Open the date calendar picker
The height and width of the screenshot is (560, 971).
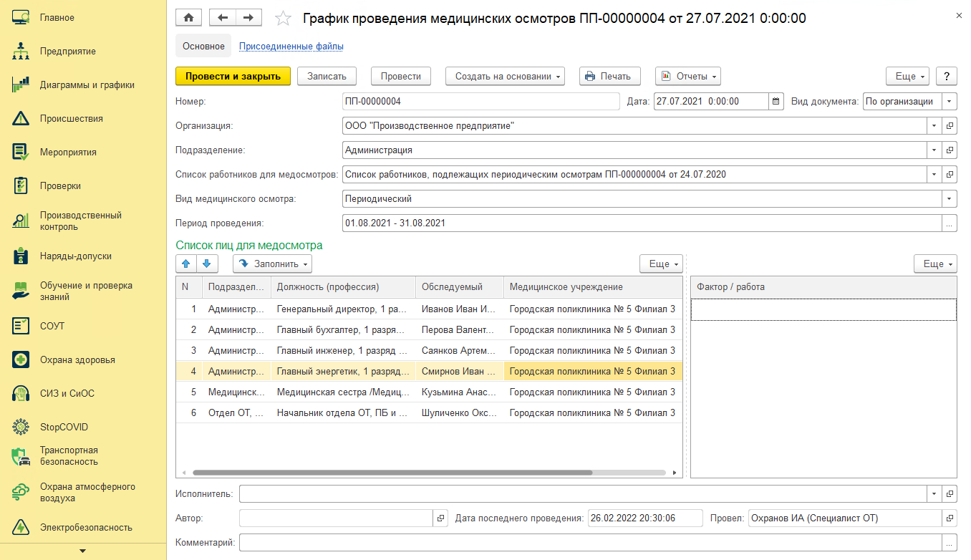click(x=776, y=102)
